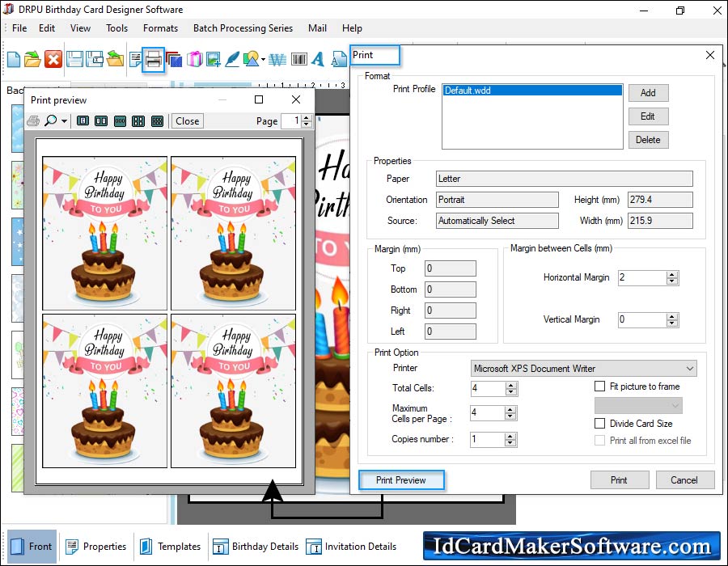Open the Mail menu
This screenshot has height=566, width=728.
317,28
